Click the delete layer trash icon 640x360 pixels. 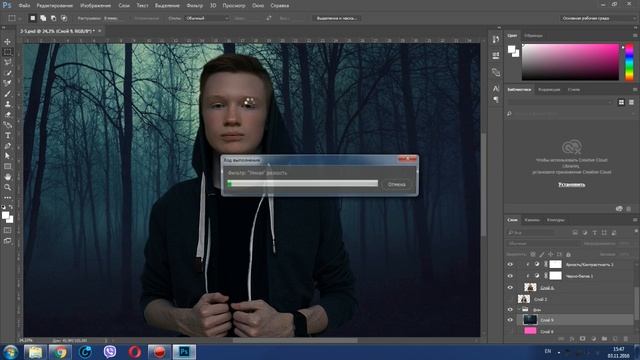[626, 339]
